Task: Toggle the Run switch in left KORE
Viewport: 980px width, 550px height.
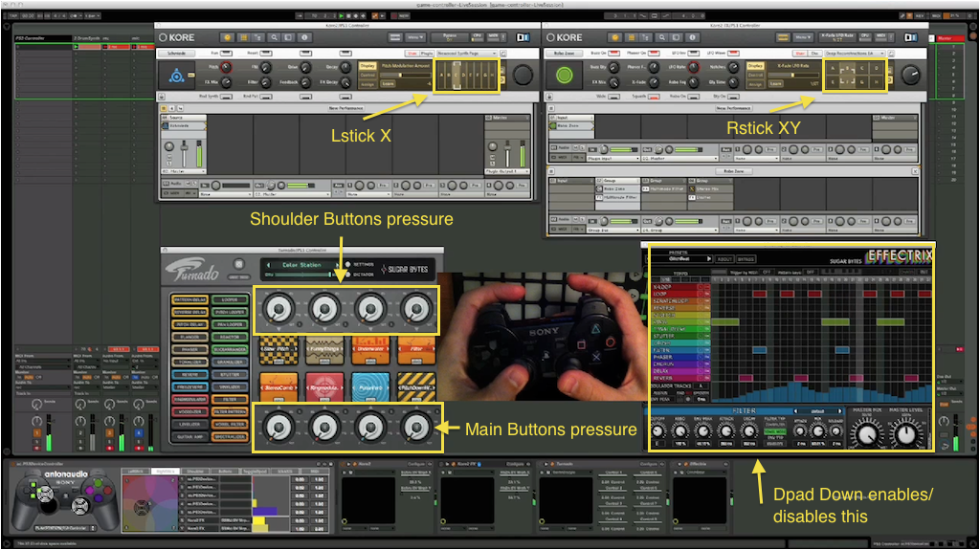Action: [x=226, y=54]
